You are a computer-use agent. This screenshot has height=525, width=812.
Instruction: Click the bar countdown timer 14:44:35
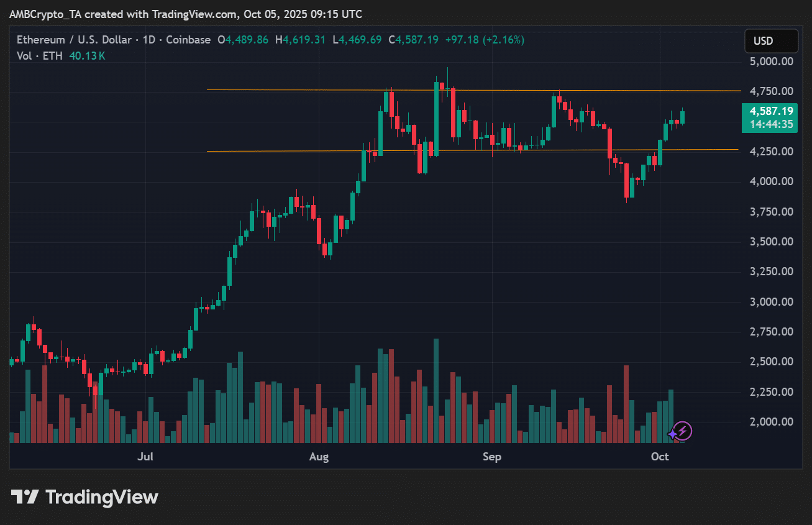(771, 124)
